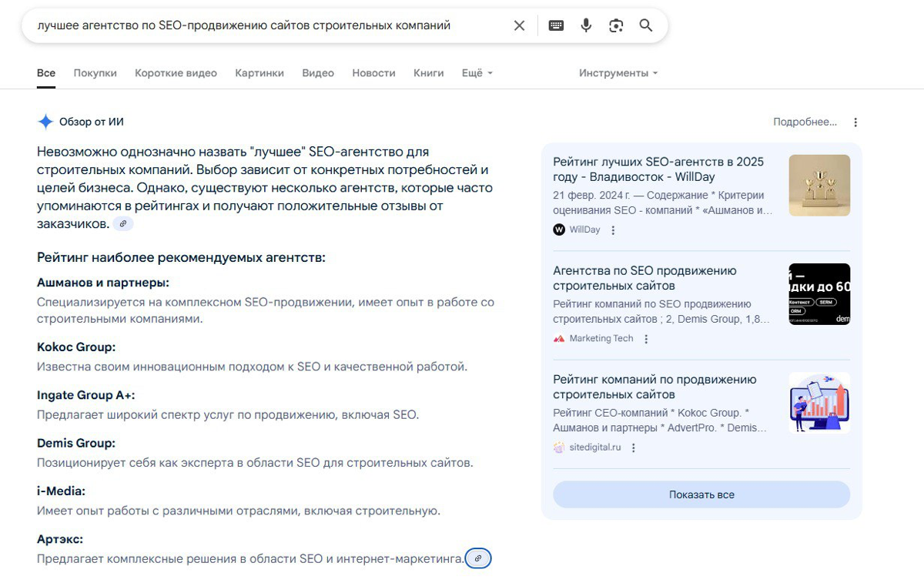Open image search via the camera lens icon
This screenshot has height=583, width=924.
coord(616,25)
